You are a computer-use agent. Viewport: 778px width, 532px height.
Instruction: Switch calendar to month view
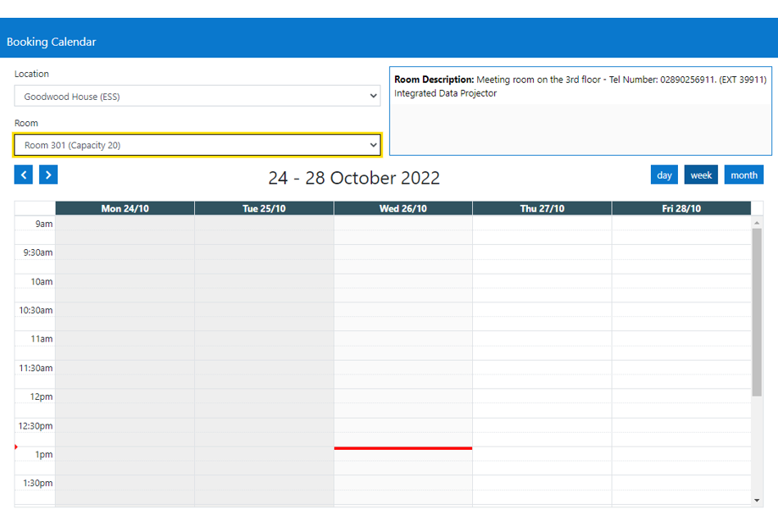tap(744, 175)
